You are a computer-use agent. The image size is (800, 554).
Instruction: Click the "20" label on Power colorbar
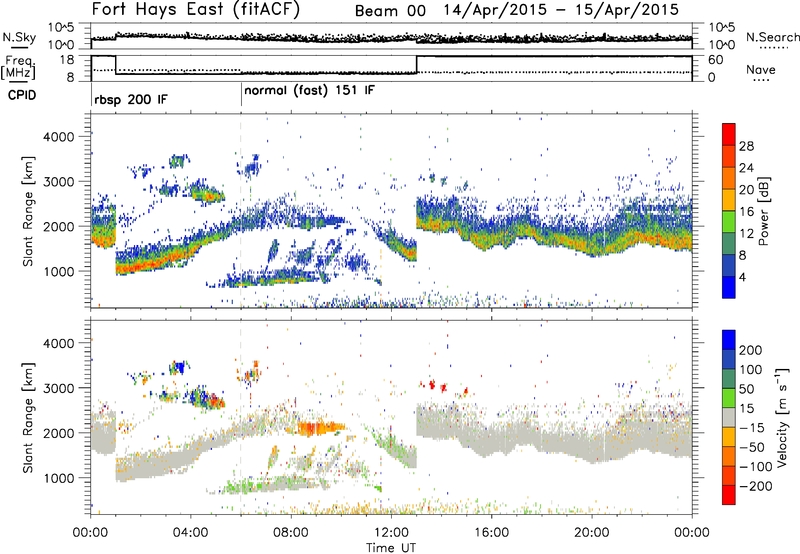coord(746,190)
